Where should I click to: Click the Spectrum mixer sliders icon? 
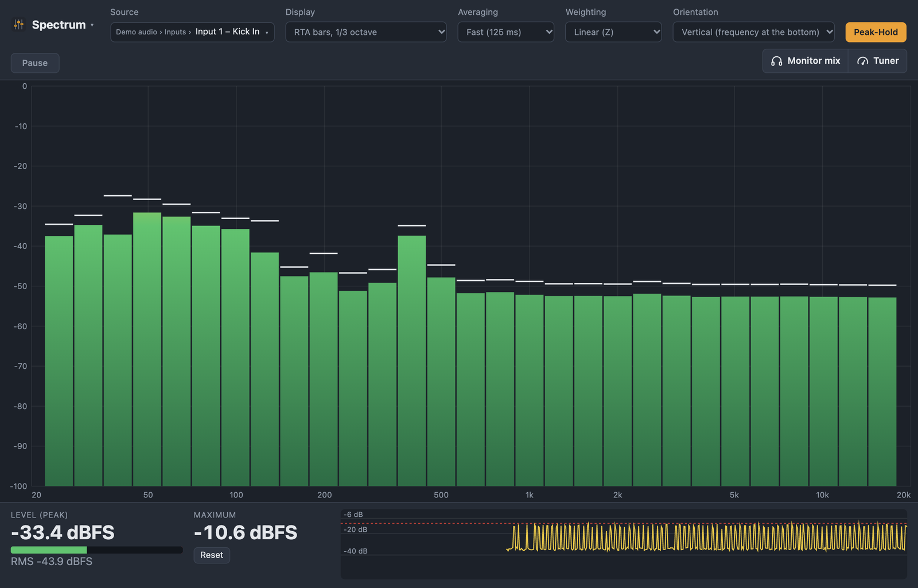(19, 25)
